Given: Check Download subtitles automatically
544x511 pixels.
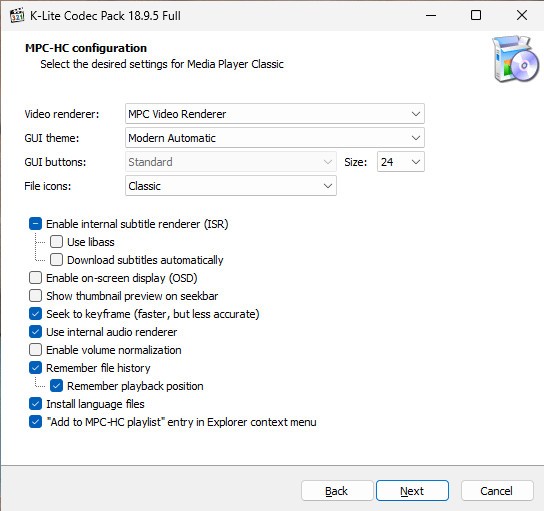Looking at the screenshot, I should tap(56, 260).
